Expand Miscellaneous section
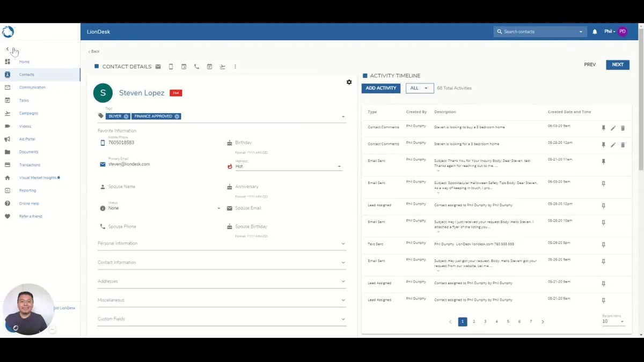Image resolution: width=644 pixels, height=362 pixels. [x=222, y=300]
